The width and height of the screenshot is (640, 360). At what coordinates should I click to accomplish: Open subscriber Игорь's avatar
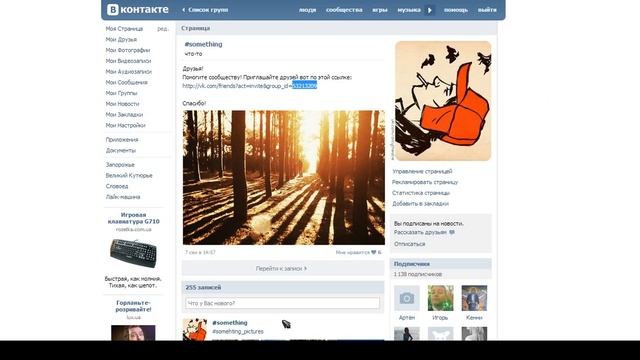click(440, 298)
